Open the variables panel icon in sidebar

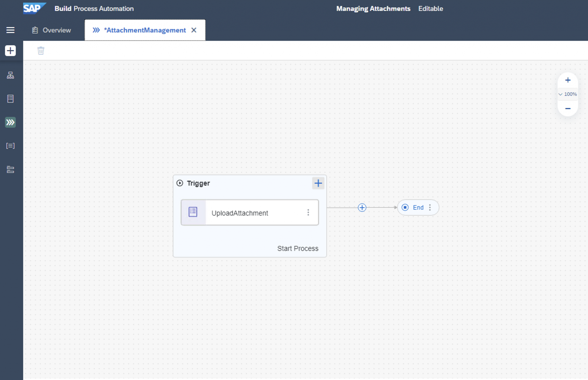(10, 146)
